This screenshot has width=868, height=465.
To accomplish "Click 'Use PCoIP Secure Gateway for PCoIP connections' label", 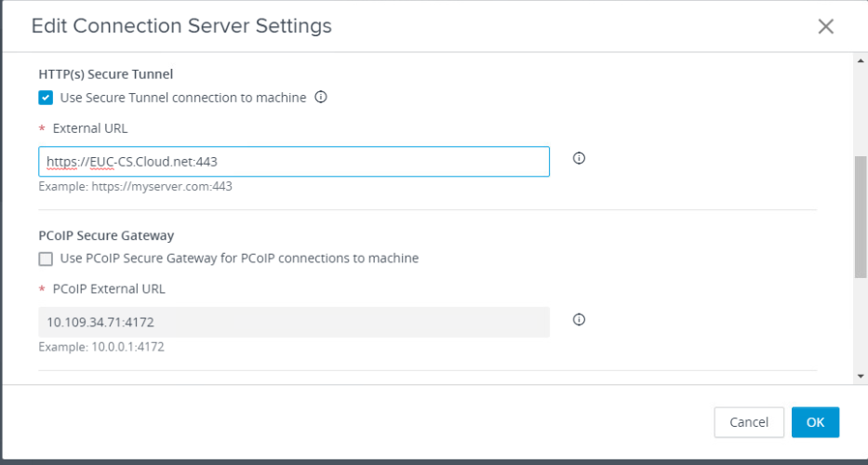I will pyautogui.click(x=239, y=259).
